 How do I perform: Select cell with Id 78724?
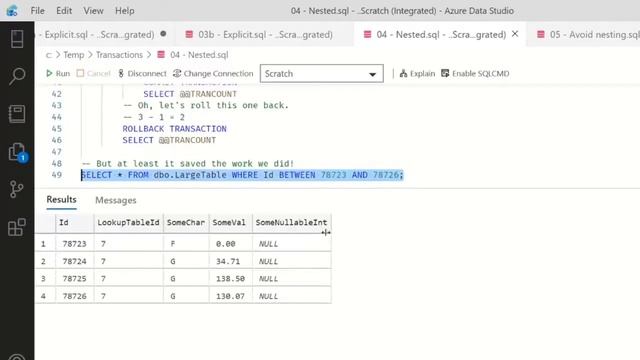(74, 261)
